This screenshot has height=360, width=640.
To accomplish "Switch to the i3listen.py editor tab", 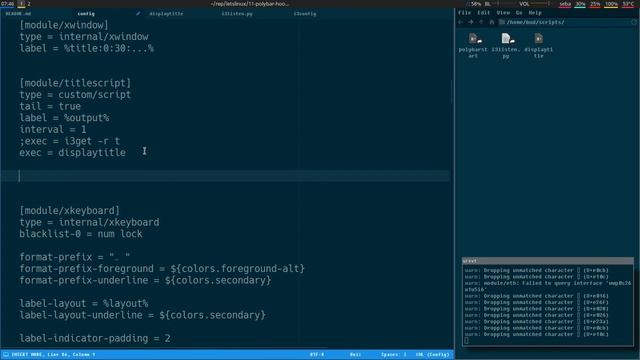I will (237, 13).
